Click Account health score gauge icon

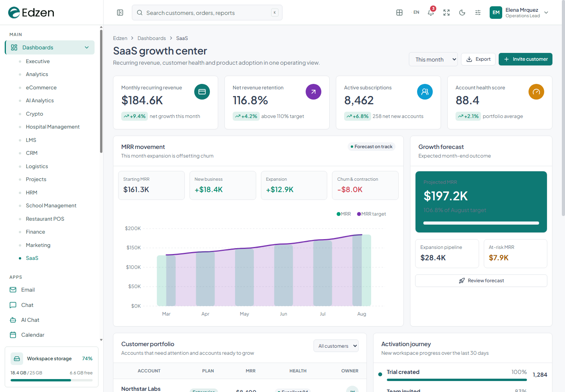(x=536, y=92)
